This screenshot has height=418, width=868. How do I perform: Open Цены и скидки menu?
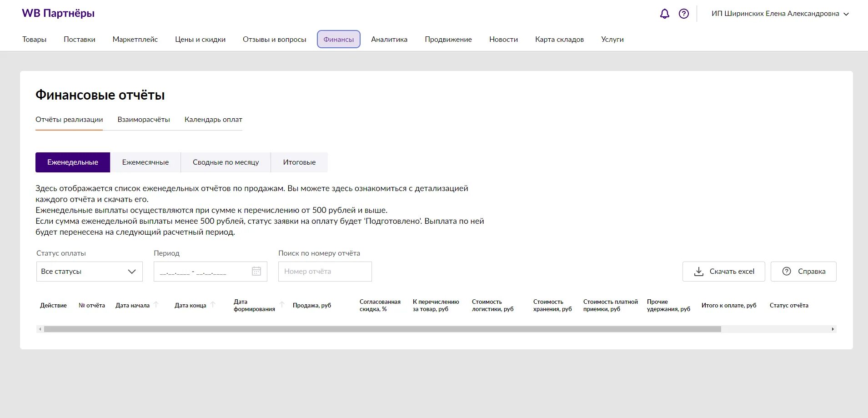[x=201, y=40]
